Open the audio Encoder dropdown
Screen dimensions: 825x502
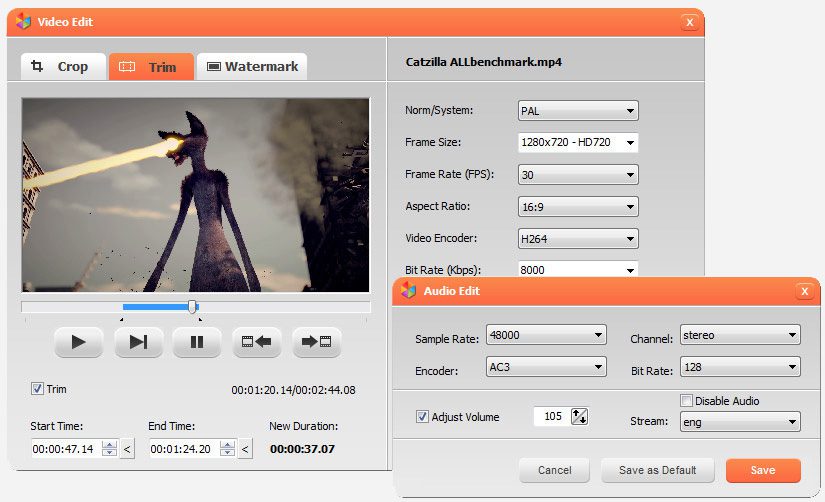[x=546, y=367]
